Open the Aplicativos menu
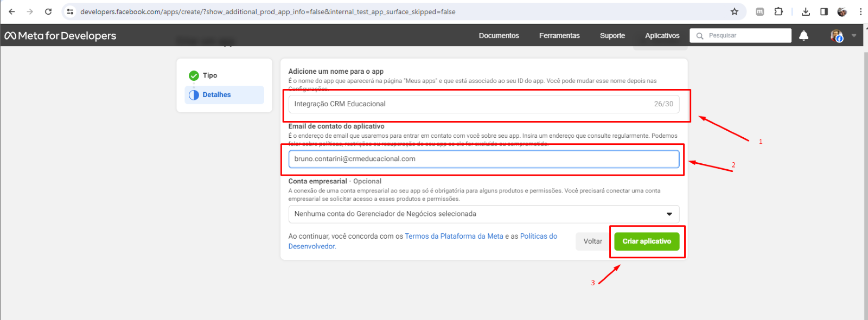Viewport: 868px width, 320px height. 662,36
